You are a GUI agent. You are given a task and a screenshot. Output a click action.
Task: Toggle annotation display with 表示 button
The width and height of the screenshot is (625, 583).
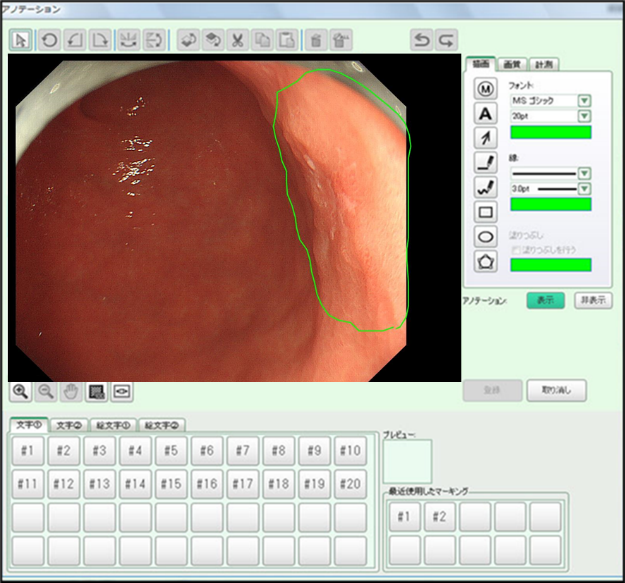pyautogui.click(x=545, y=300)
